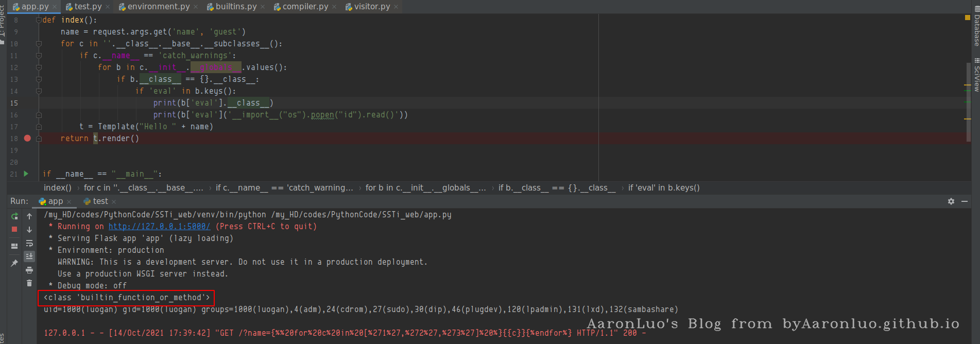Click the fold end marker at line 16
This screenshot has width=980, height=344.
pyautogui.click(x=39, y=115)
